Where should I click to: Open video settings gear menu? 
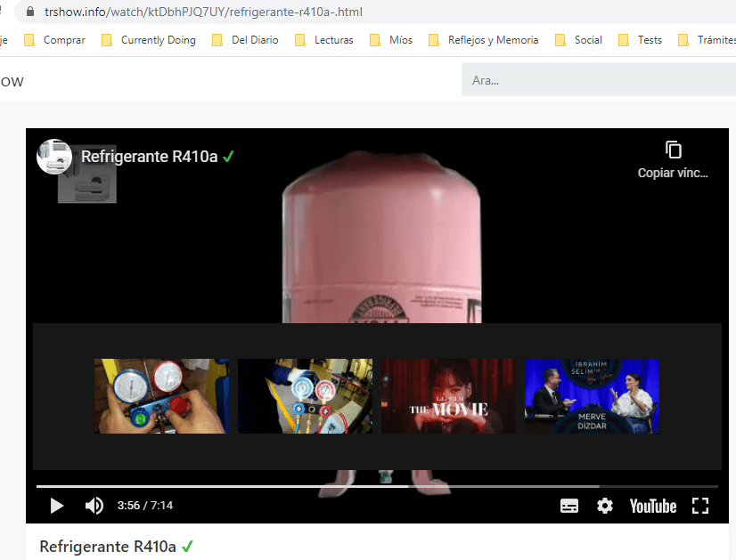pos(605,506)
